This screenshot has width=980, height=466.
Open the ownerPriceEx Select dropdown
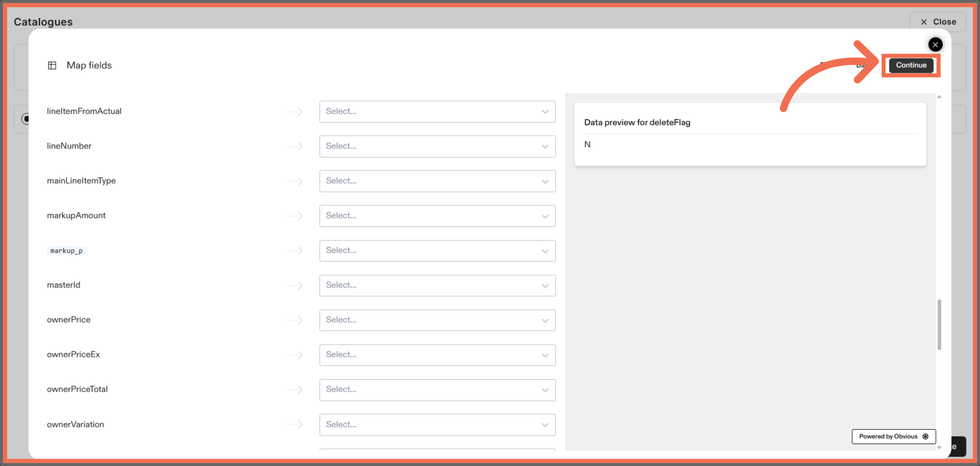(437, 355)
